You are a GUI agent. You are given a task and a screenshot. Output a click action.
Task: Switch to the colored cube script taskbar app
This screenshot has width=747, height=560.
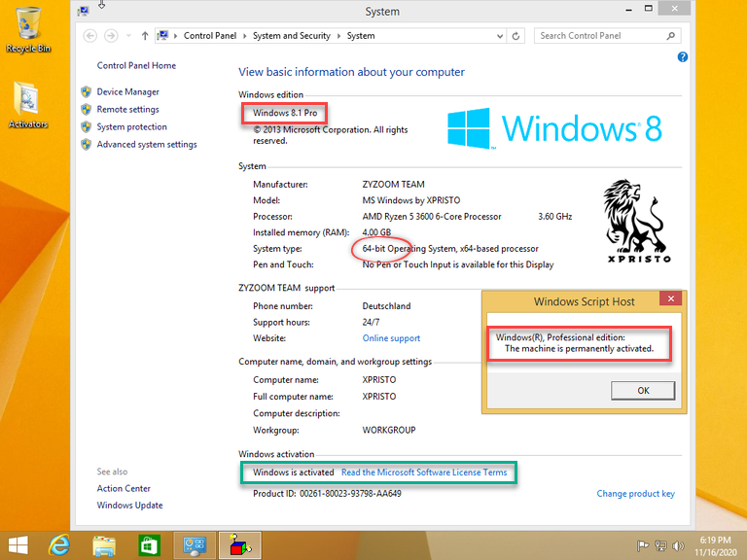tap(239, 545)
